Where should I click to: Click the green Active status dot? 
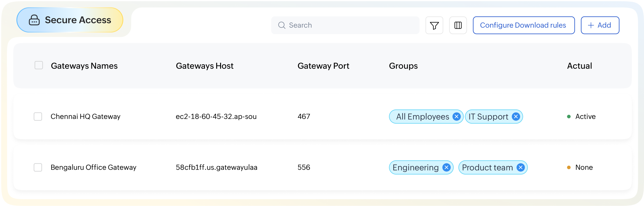tap(569, 117)
